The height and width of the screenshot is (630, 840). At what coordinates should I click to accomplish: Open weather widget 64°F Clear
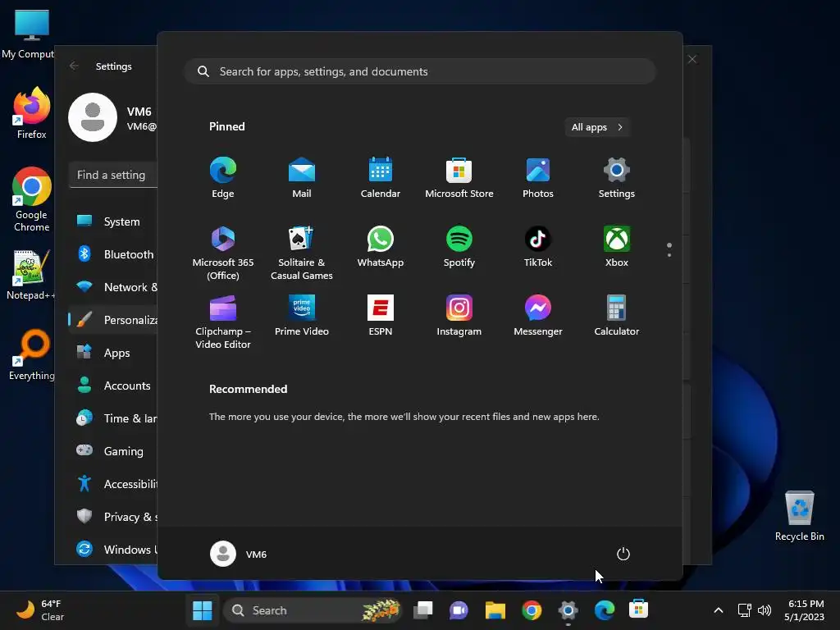[41, 610]
